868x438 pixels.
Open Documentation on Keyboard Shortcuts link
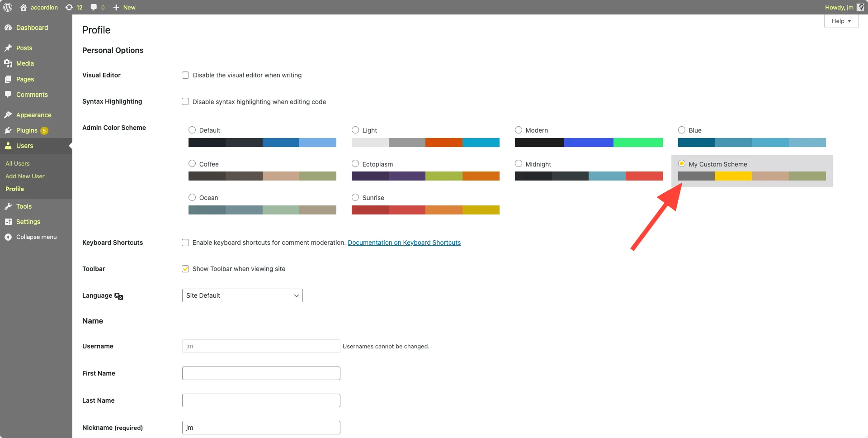click(404, 243)
